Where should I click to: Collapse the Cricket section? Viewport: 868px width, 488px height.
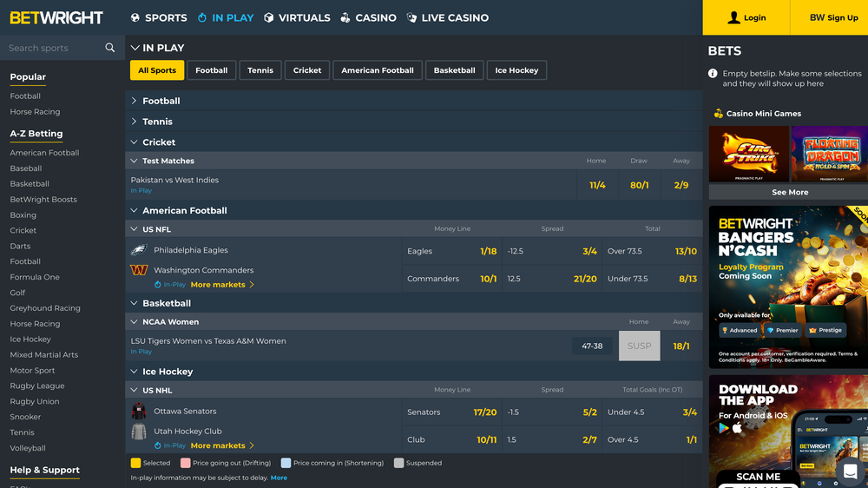click(414, 142)
